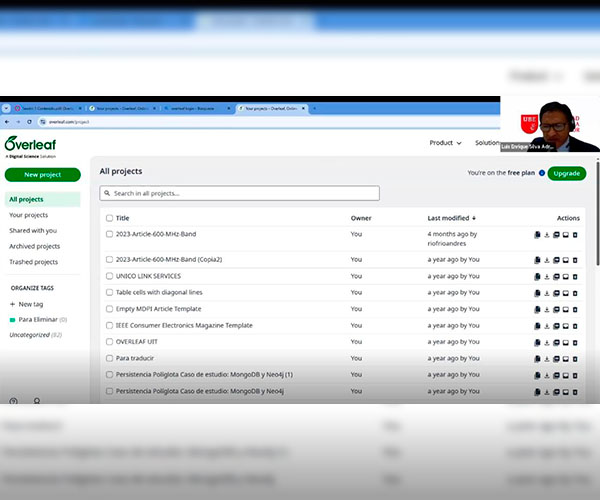Select the IEEE Consumer Electronics Magazine Template checkbox
Screen dimensions: 600x500
coord(109,325)
